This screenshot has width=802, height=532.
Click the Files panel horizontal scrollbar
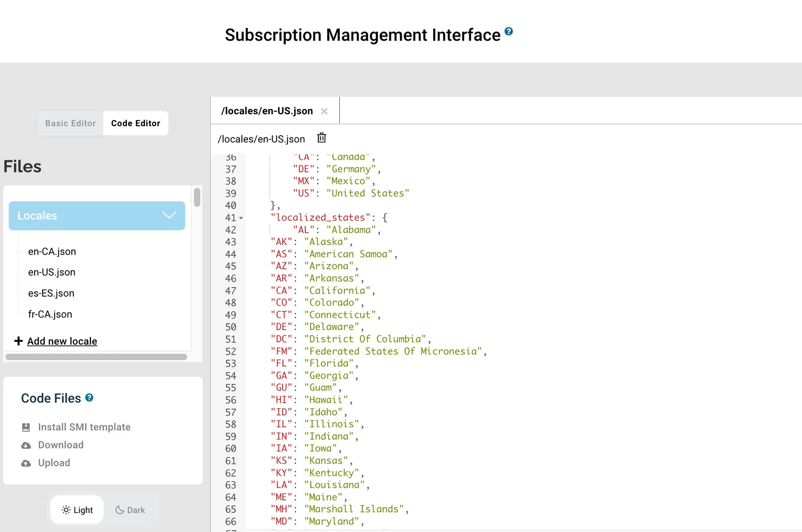(96, 357)
